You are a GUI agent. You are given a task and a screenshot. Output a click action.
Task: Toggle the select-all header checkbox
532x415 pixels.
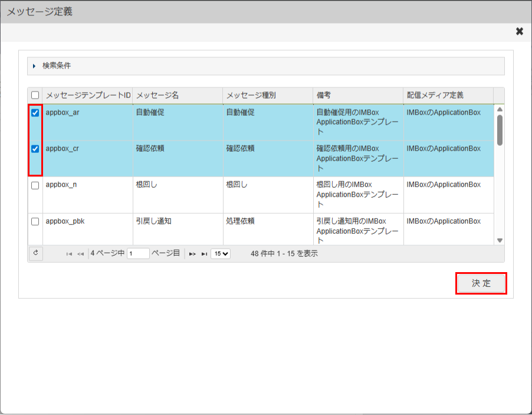tap(35, 95)
